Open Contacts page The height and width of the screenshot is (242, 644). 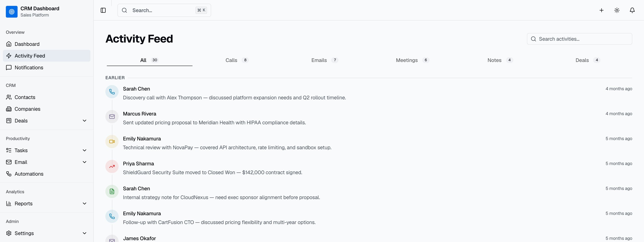tap(46, 97)
